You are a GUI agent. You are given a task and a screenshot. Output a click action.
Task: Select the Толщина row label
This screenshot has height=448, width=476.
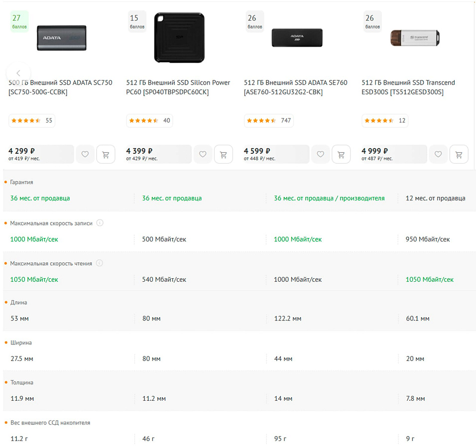(22, 382)
